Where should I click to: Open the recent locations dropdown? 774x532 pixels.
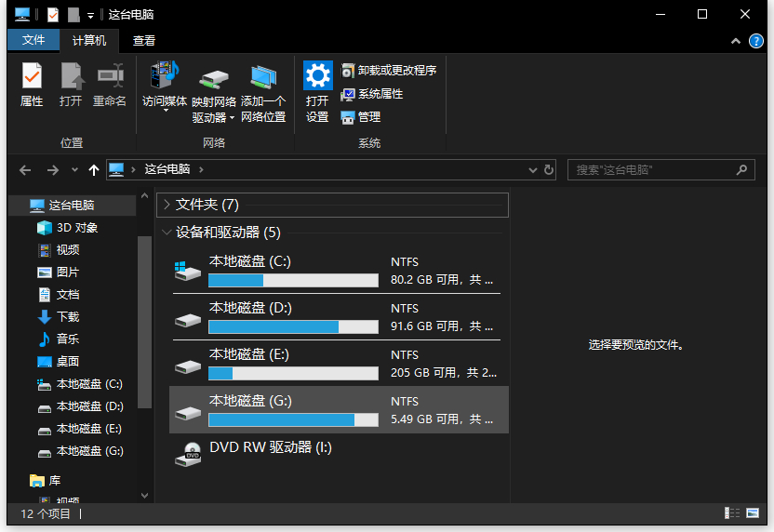click(x=74, y=170)
